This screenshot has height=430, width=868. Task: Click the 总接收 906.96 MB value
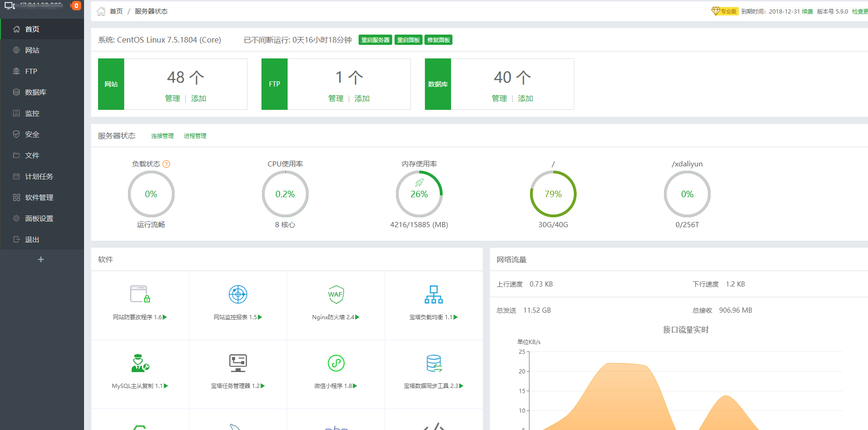(x=735, y=310)
